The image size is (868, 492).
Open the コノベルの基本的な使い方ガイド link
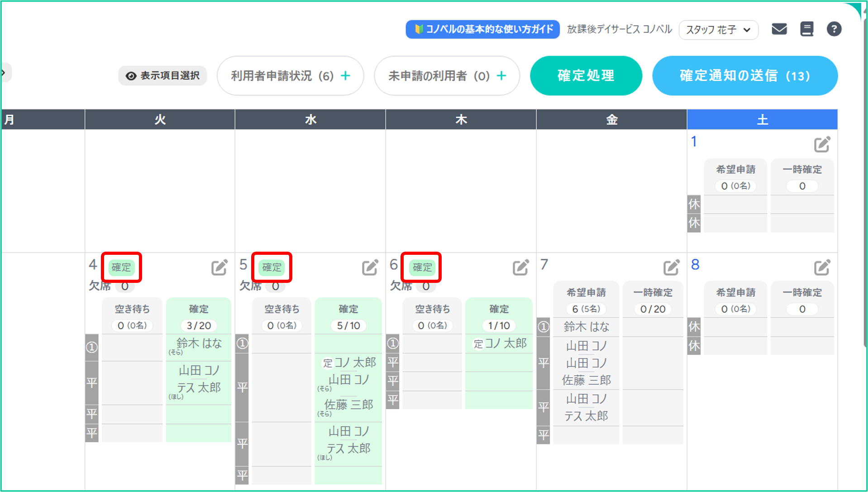point(482,29)
